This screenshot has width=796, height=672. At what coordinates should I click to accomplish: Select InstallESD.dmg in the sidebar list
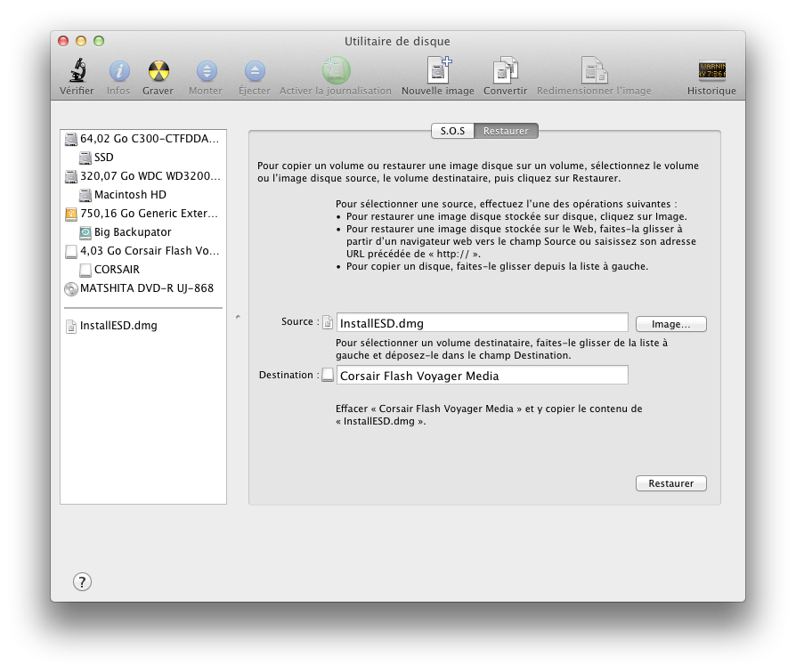143,326
